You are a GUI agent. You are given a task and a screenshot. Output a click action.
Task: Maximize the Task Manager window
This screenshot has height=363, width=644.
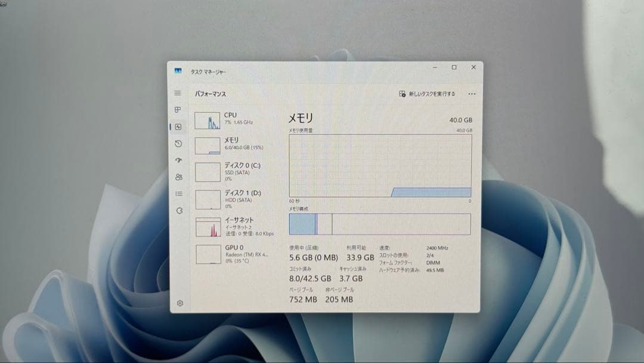(454, 67)
